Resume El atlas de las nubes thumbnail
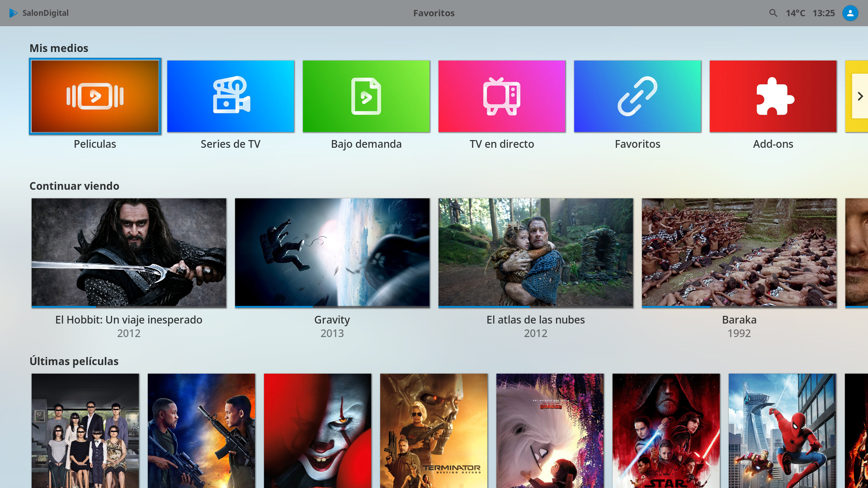This screenshot has width=868, height=488. 536,252
